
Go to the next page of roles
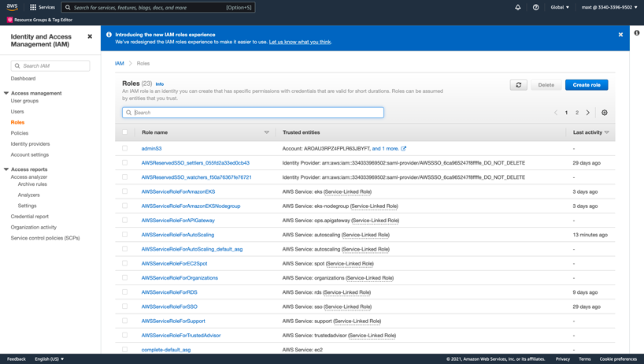(588, 113)
